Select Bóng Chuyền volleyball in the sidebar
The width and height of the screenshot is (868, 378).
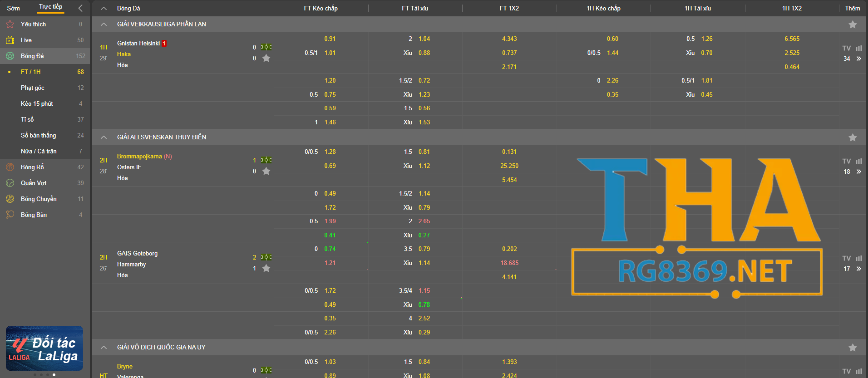coord(45,199)
